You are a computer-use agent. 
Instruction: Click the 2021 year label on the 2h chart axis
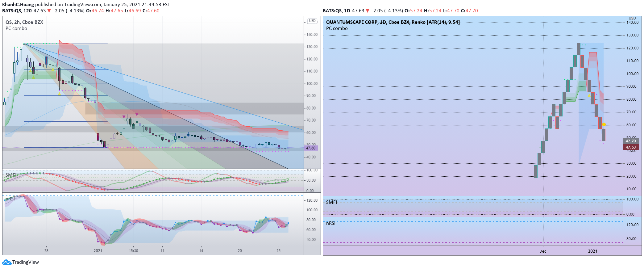(x=98, y=251)
